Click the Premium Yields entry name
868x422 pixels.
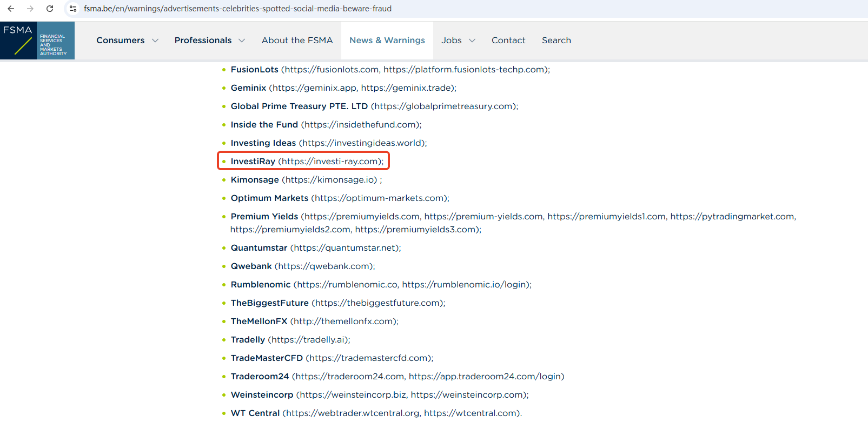(264, 217)
